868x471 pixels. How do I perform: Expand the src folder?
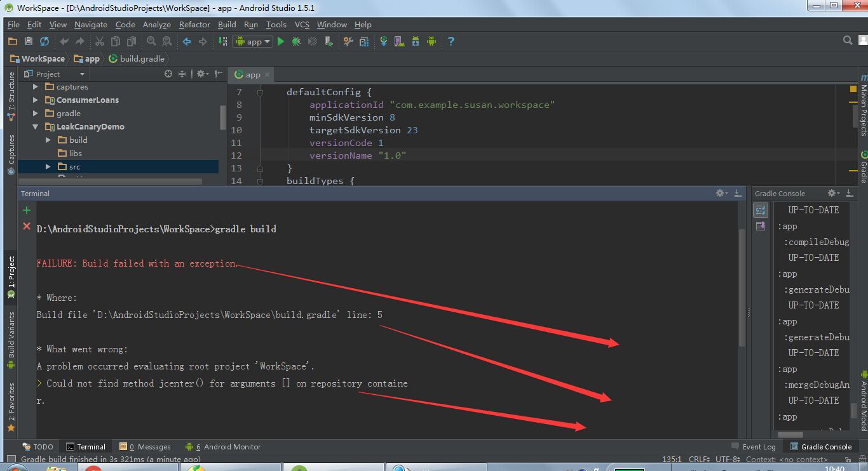coord(48,167)
